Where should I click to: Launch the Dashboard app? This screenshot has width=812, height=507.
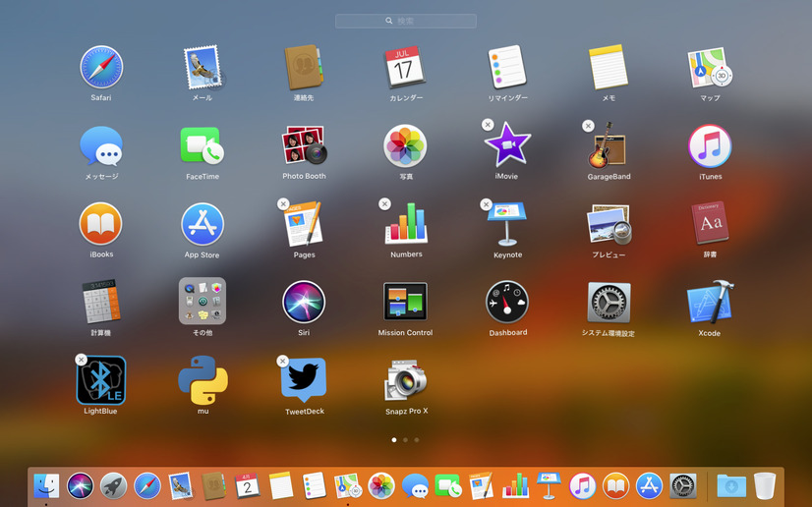point(507,302)
